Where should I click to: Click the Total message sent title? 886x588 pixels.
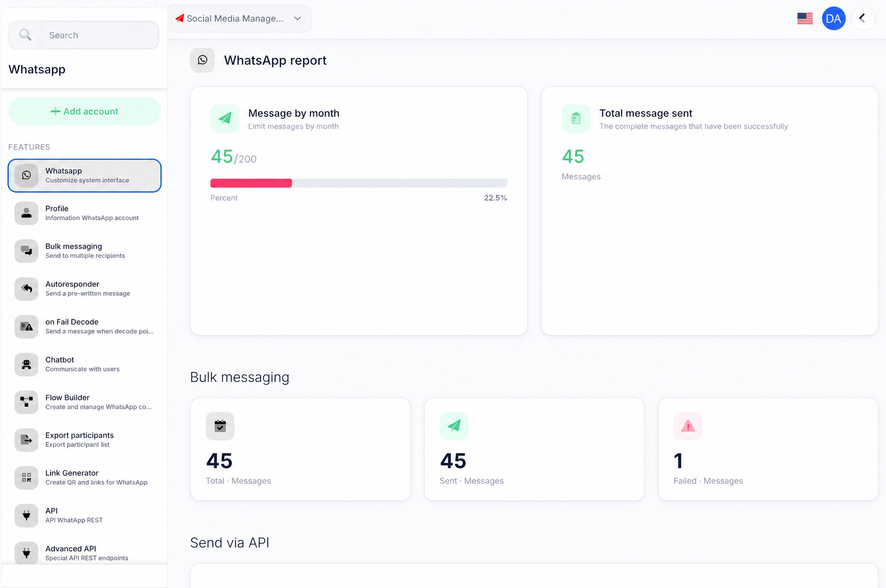click(x=646, y=113)
